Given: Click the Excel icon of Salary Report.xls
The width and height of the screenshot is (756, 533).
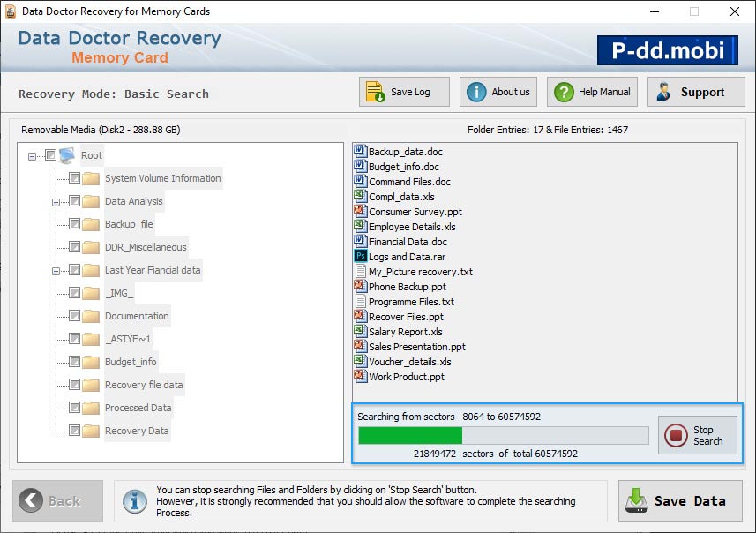Looking at the screenshot, I should 360,331.
